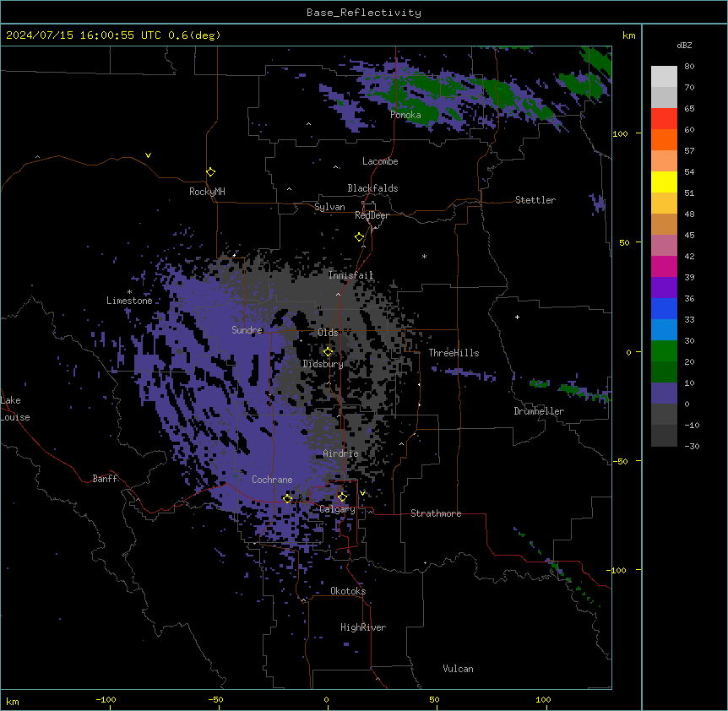This screenshot has height=711, width=728.
Task: Click the white asterisk marker east of Innisfail
Action: (x=424, y=257)
